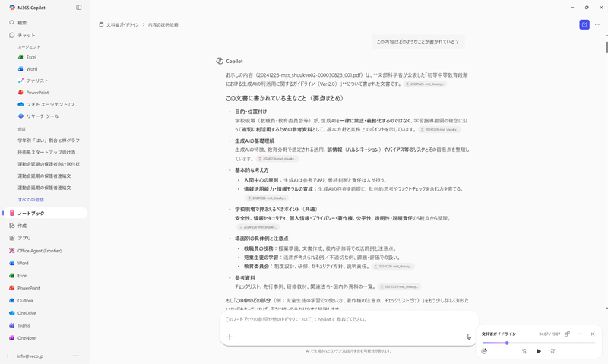Screen dimensions: 608x364
Task: Click the audio progress slider handle
Action: [x=507, y=343]
